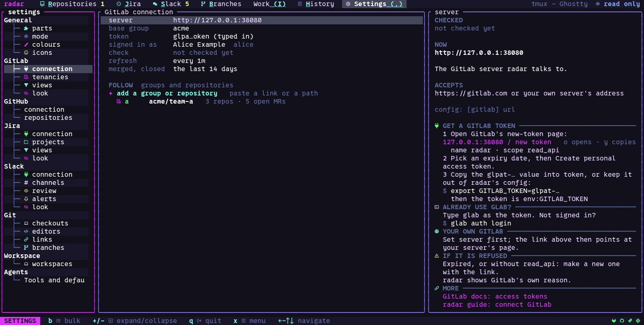The width and height of the screenshot is (644, 325).
Task: Open checkouts under Git
Action: 50,223
